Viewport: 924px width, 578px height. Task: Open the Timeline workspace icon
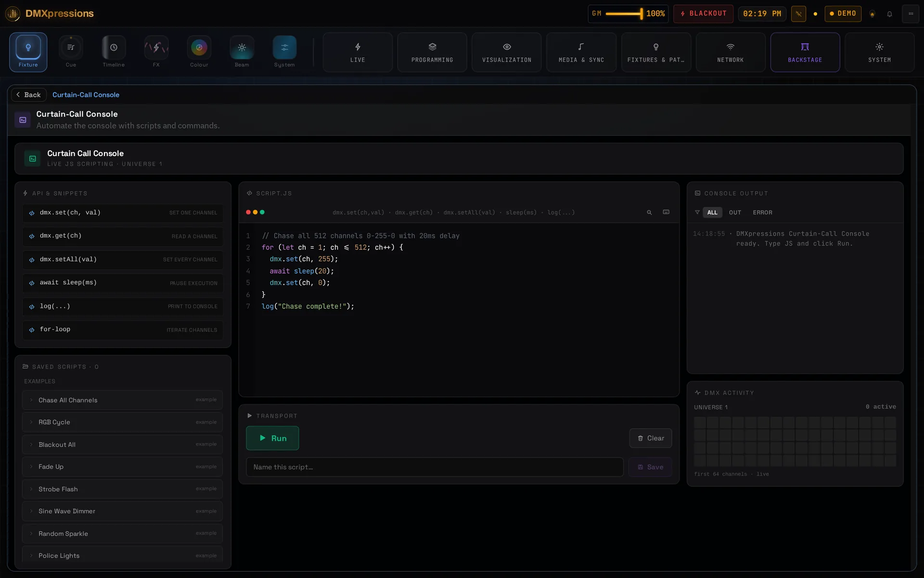(x=114, y=52)
